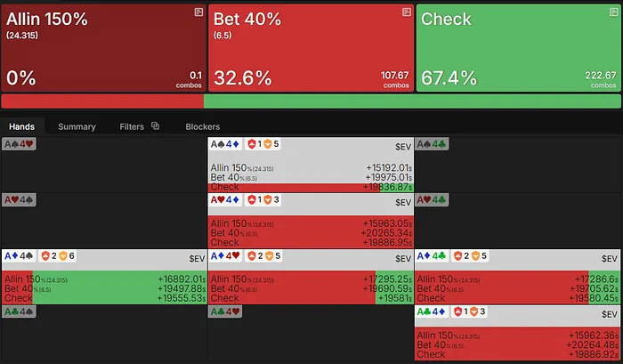Open the notes icon on the Check card

tap(613, 12)
